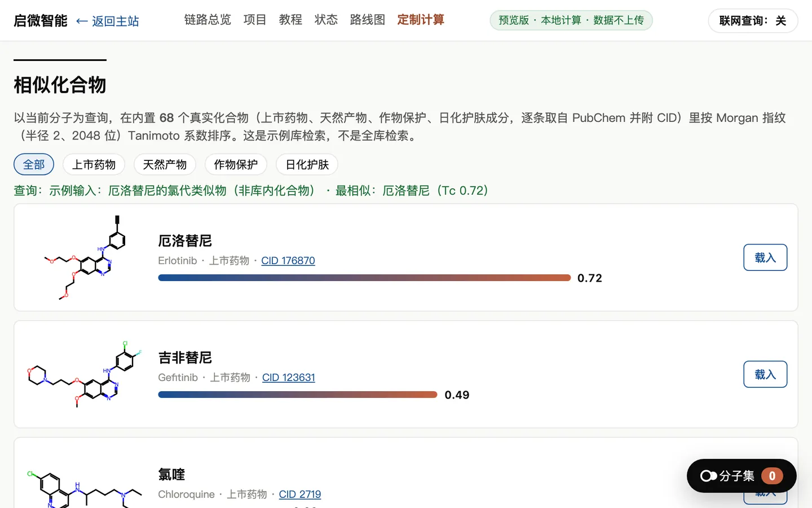
Task: Click the 厄洛替尼 molecule structure thumbnail
Action: point(85,257)
